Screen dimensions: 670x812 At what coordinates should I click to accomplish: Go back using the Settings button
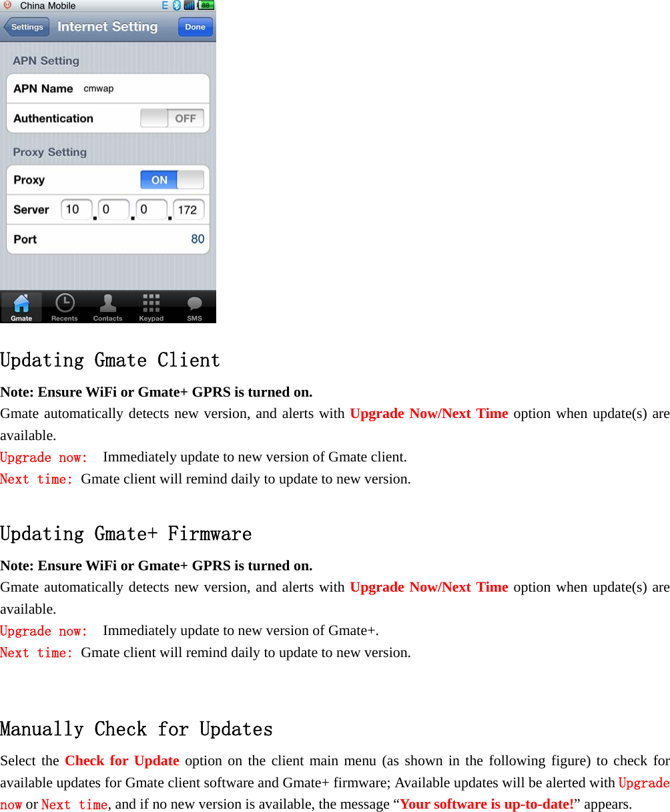pos(26,27)
